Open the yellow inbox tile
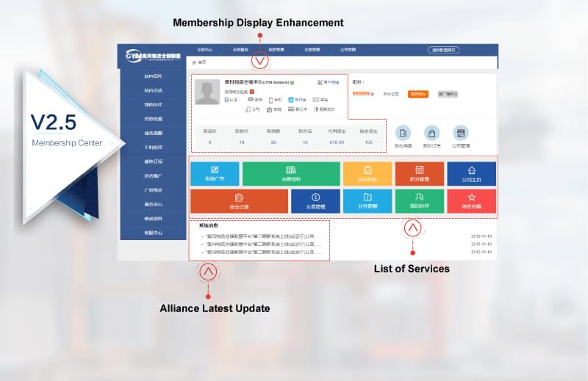Viewport: 588px width, 381px height. 367,174
